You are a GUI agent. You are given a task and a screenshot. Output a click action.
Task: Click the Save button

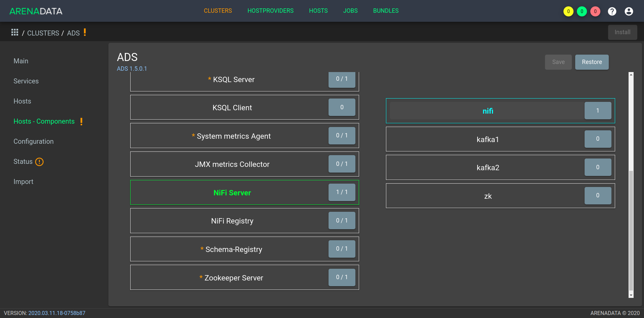point(558,62)
